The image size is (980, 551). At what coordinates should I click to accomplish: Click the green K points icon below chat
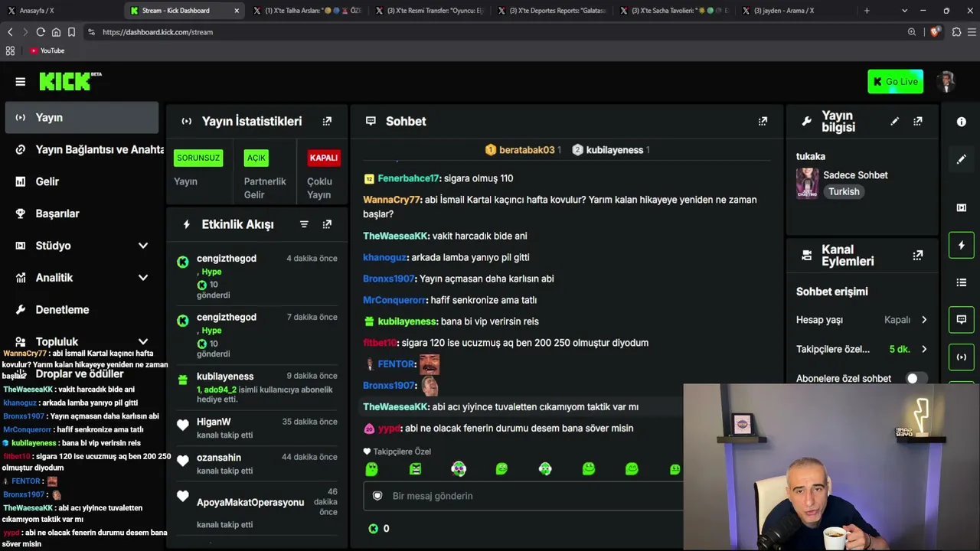pos(374,529)
